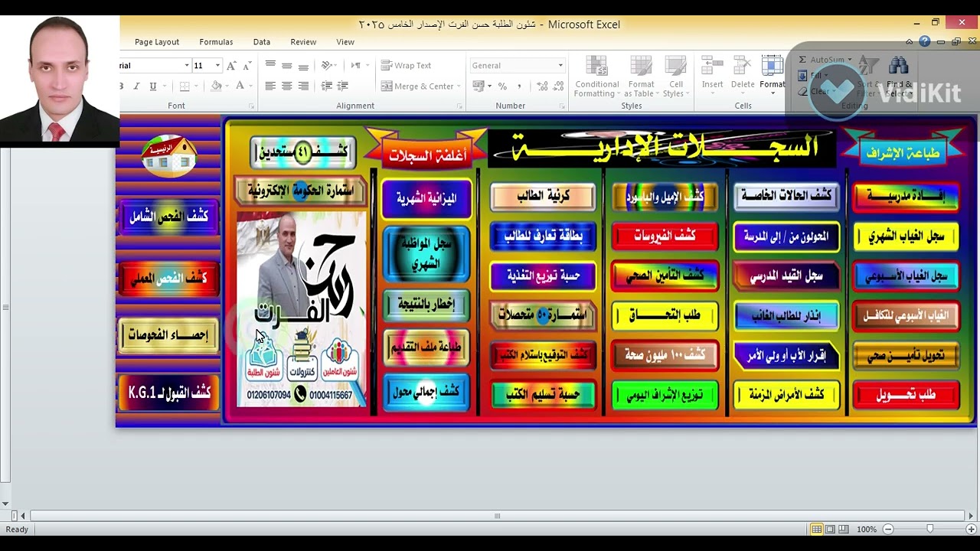The width and height of the screenshot is (980, 551).
Task: Click the شئون العاملين icon in banner
Action: pyautogui.click(x=340, y=360)
